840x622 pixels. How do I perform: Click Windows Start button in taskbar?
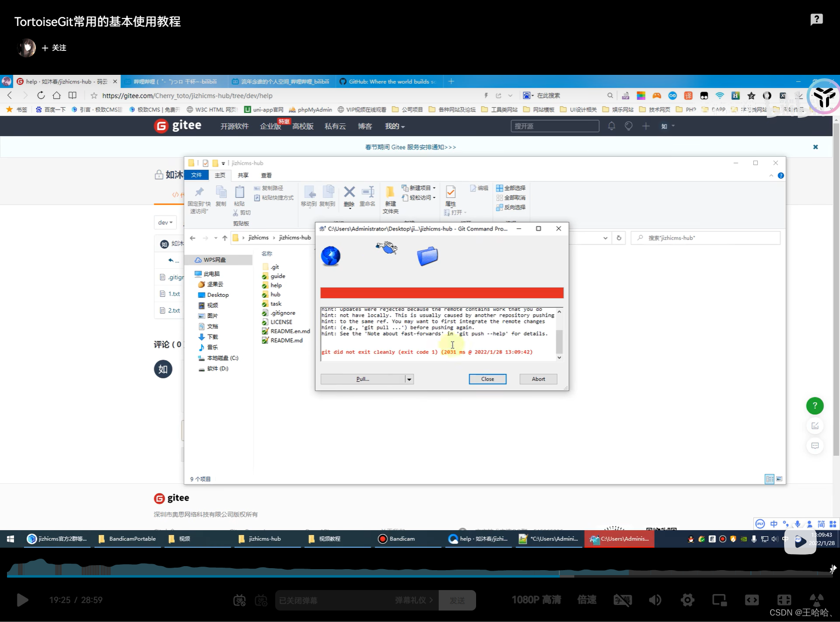(10, 539)
